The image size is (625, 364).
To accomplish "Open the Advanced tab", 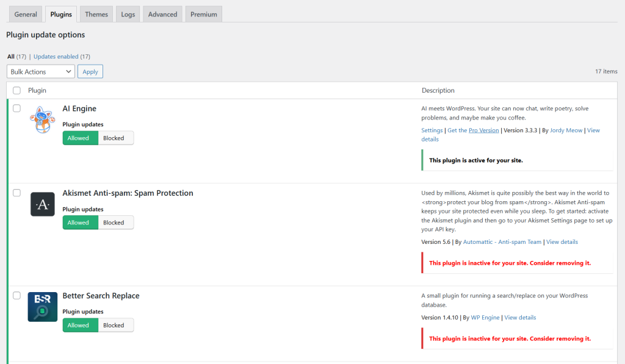I will tap(162, 15).
